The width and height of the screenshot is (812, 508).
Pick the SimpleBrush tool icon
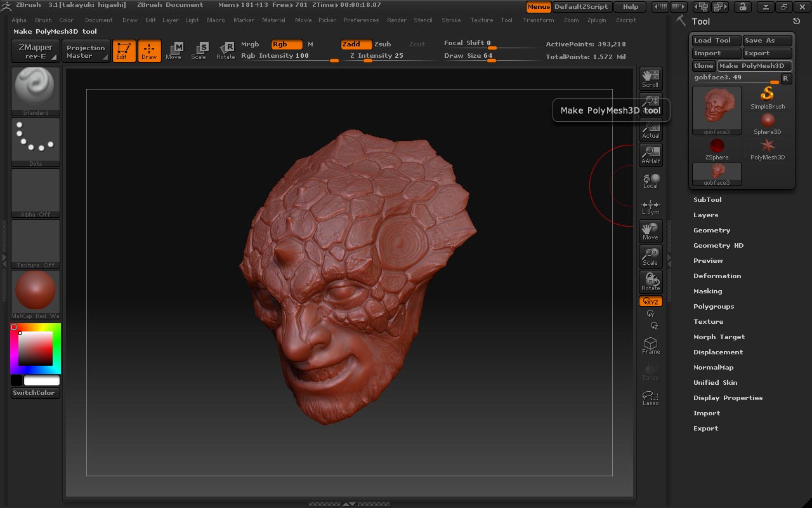pos(768,98)
